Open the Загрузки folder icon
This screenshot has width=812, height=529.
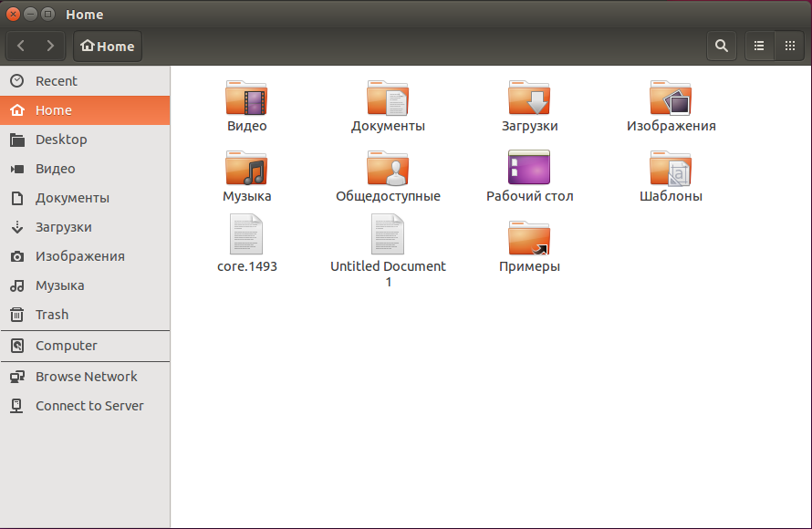click(x=529, y=98)
